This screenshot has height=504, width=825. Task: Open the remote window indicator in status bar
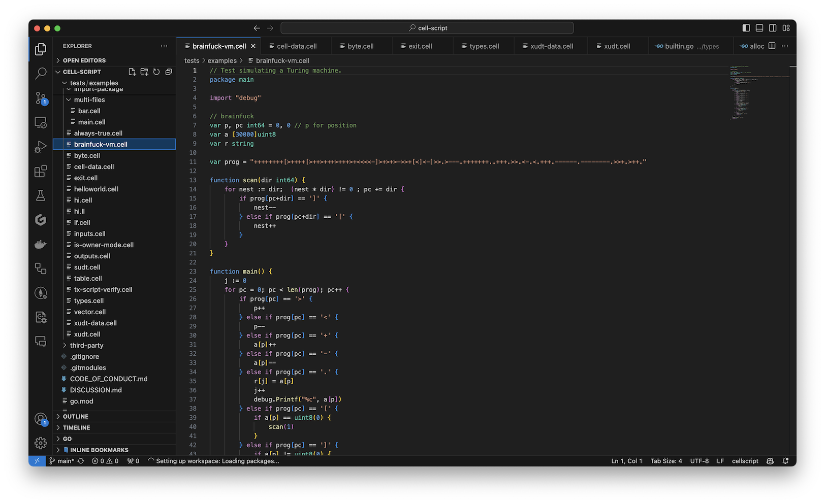point(37,461)
